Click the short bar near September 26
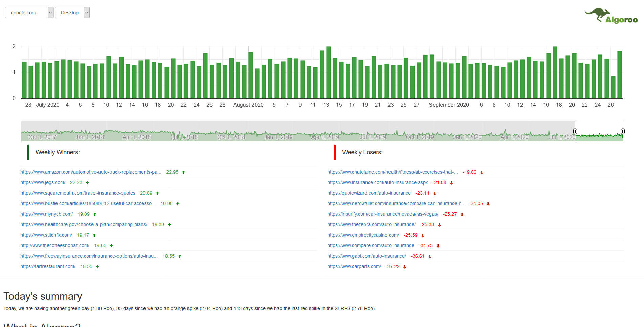 613,87
